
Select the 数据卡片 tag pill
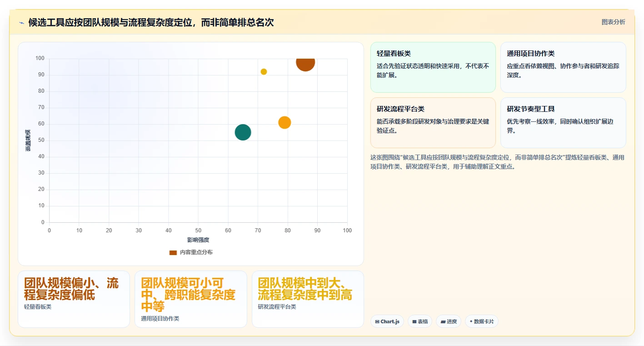pos(482,321)
